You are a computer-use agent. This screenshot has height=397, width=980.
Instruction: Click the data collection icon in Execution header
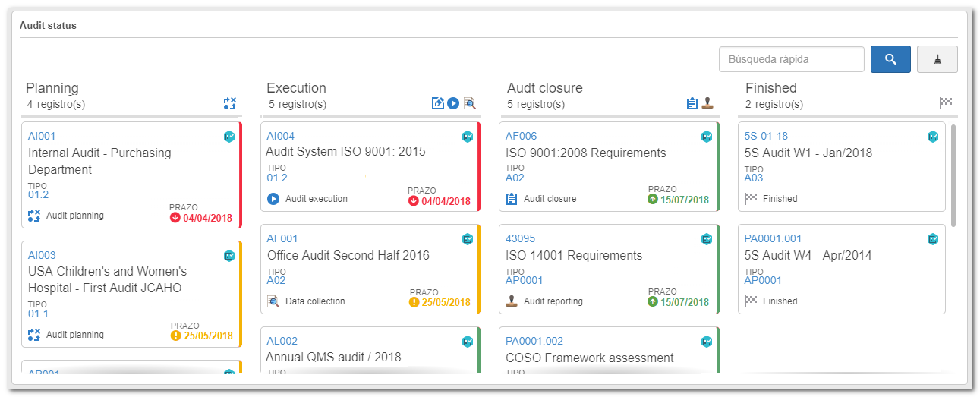pyautogui.click(x=470, y=103)
